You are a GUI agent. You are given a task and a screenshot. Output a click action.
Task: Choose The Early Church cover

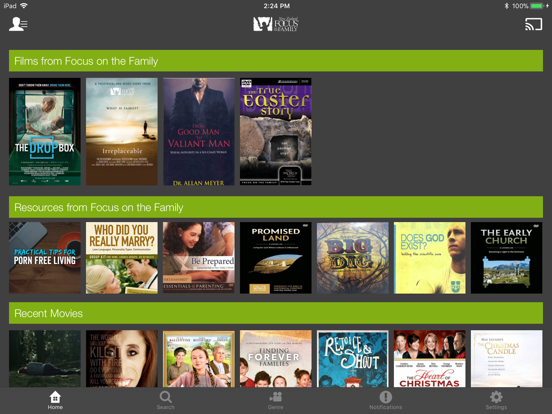coord(507,258)
